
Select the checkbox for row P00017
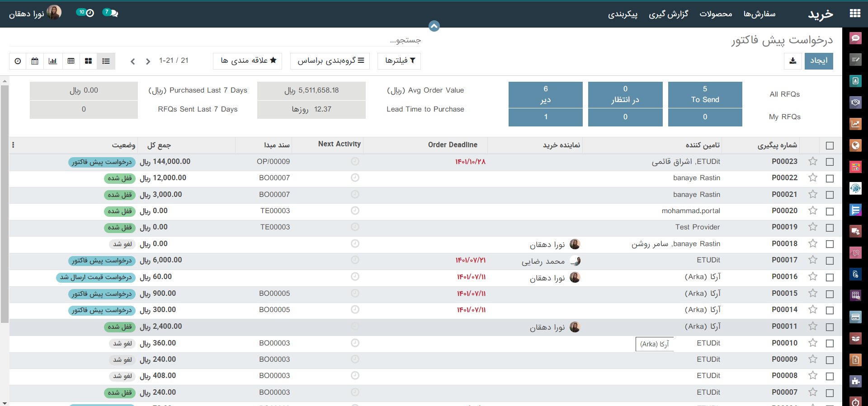click(x=830, y=261)
